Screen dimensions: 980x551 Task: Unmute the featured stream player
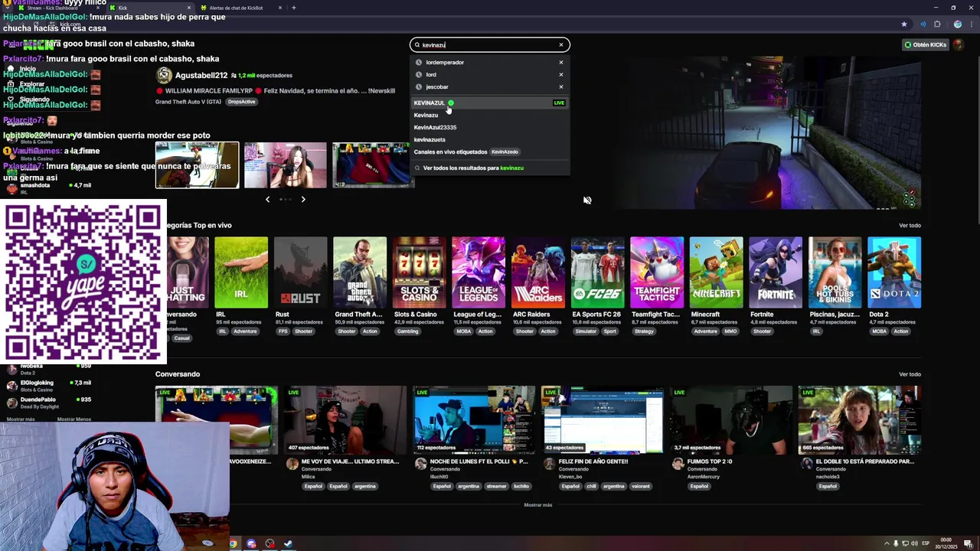587,201
